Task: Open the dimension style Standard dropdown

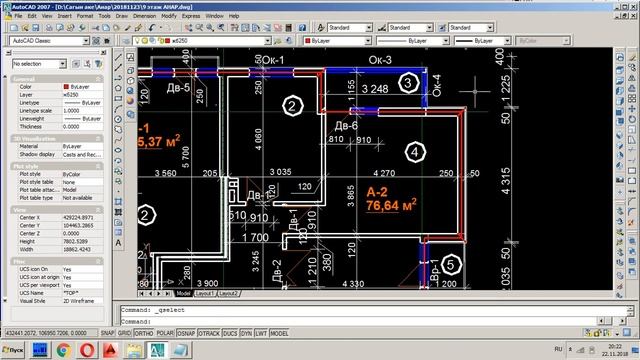Action: tap(429, 28)
